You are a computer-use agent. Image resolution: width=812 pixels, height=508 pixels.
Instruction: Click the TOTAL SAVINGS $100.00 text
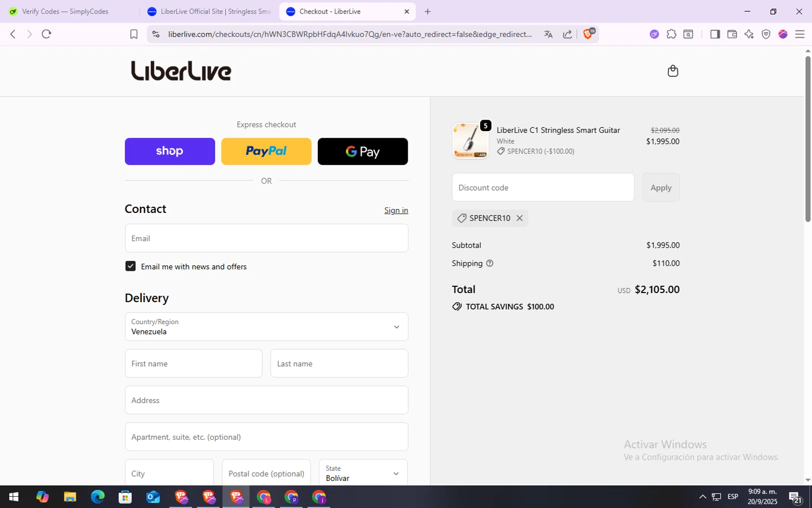point(510,307)
